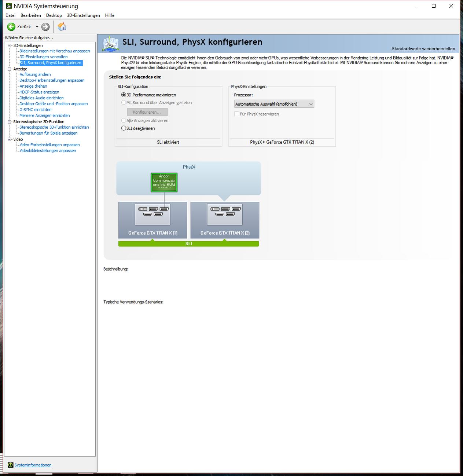The width and height of the screenshot is (463, 476).
Task: Open Stereoskopische 3D-Funktion einrichten task
Action: tap(54, 127)
